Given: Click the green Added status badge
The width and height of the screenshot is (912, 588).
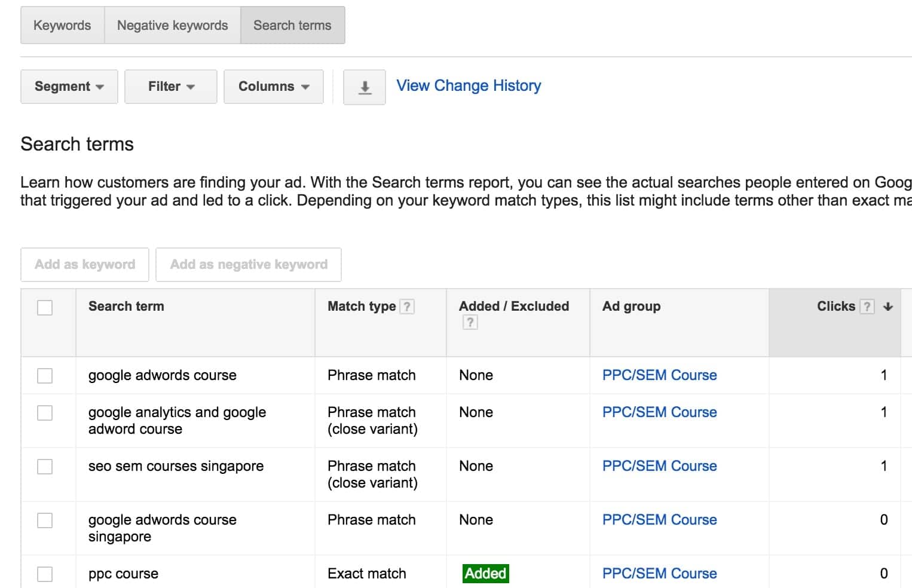Looking at the screenshot, I should (485, 574).
